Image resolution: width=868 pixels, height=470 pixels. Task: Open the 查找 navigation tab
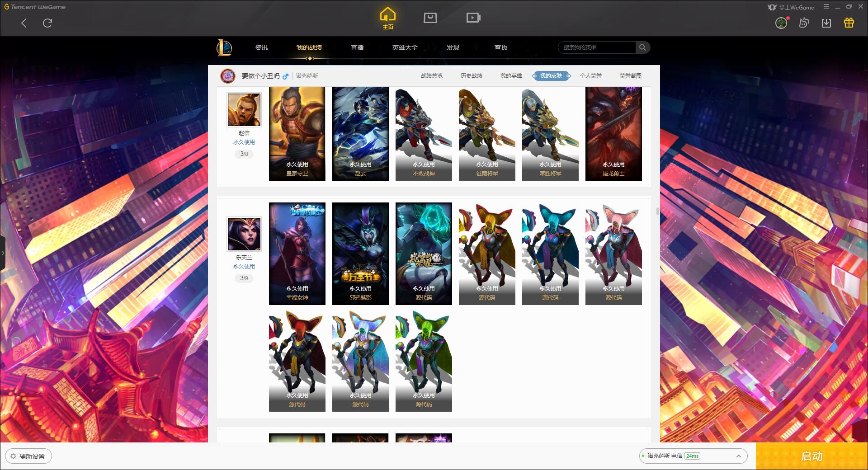pyautogui.click(x=501, y=47)
